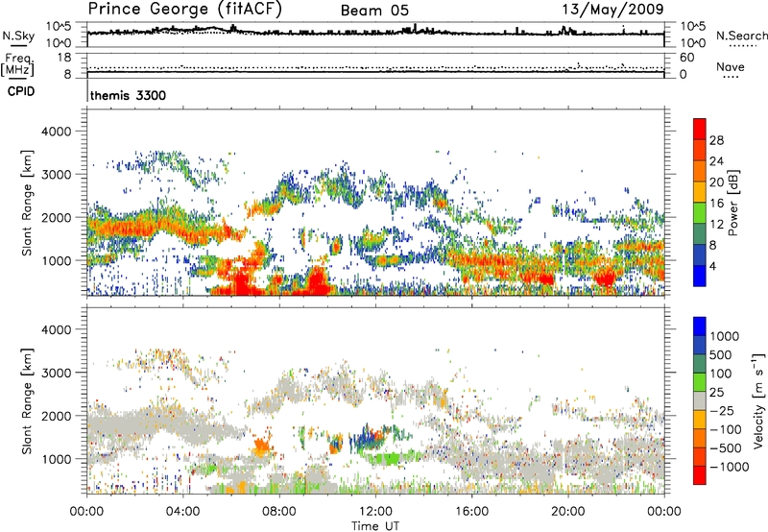Click the power panel 'Slant Range [km]' label

[x=27, y=203]
